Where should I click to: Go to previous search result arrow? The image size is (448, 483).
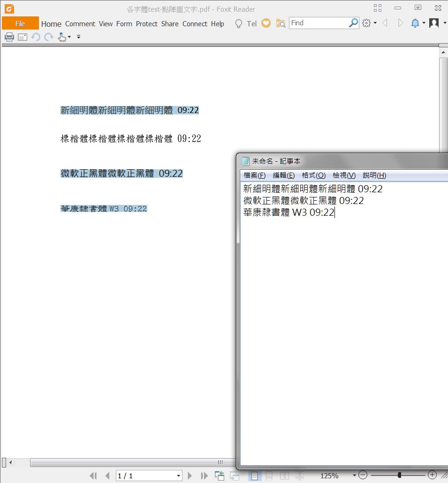point(385,23)
